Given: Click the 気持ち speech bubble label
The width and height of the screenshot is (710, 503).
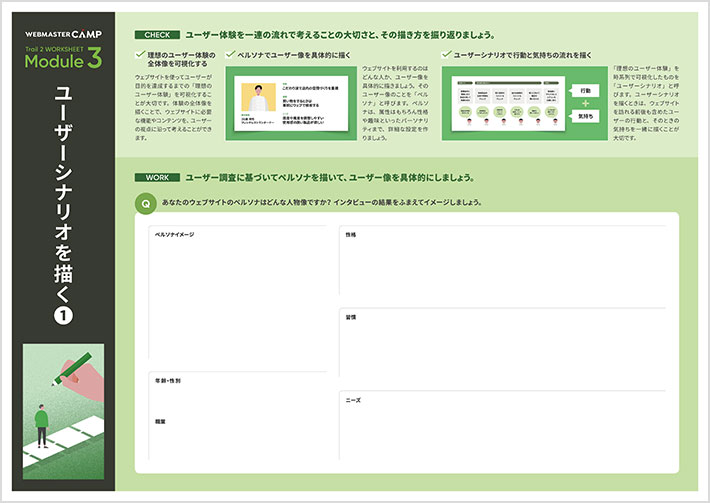Looking at the screenshot, I should tap(585, 116).
